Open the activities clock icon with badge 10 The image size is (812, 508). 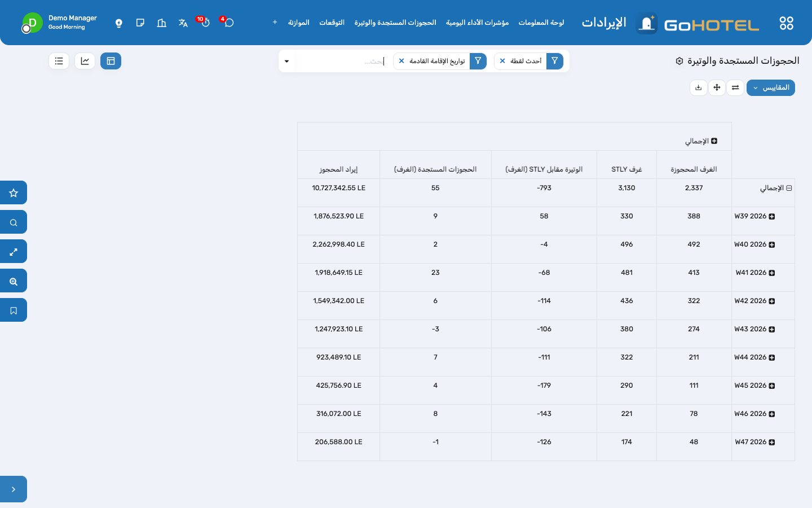pos(205,23)
